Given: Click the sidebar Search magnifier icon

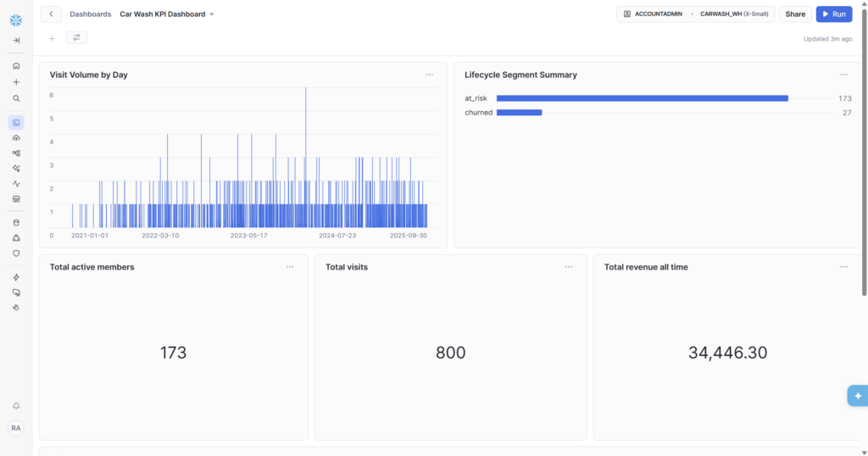Looking at the screenshot, I should tap(16, 98).
